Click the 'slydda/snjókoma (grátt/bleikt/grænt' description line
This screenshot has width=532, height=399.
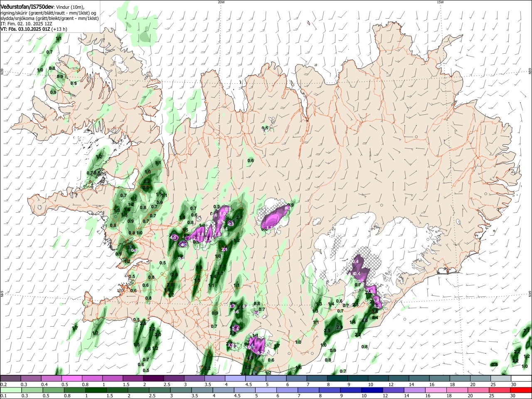49,18
